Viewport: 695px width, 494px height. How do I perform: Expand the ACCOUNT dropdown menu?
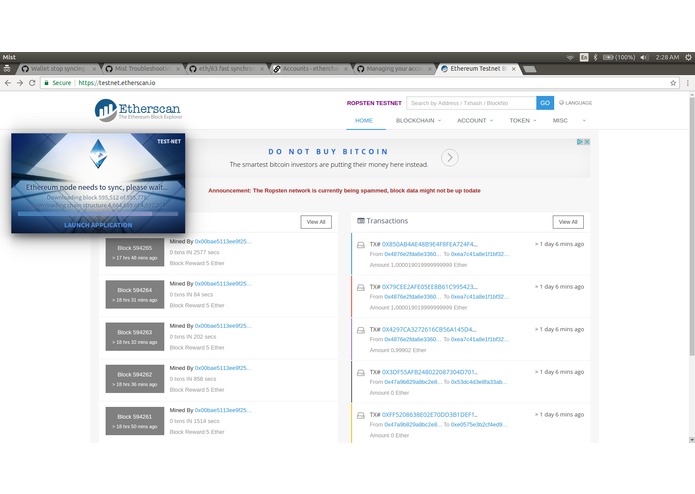475,121
